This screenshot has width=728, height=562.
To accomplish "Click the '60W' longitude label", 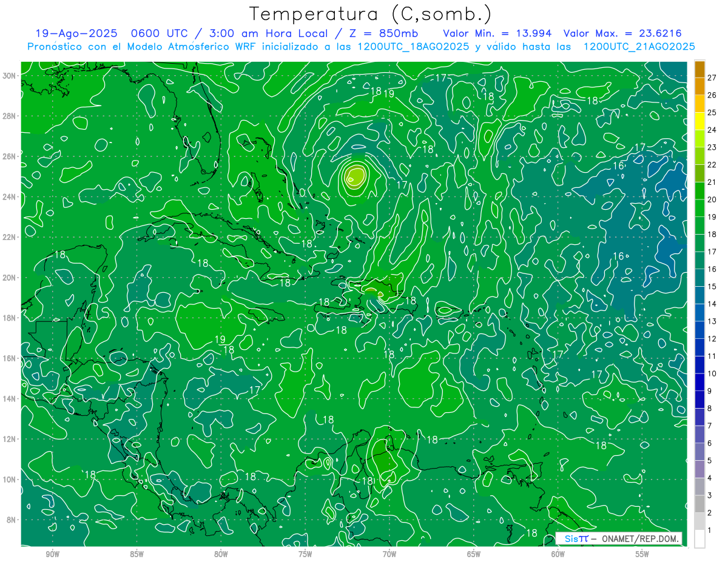I will click(x=558, y=554).
